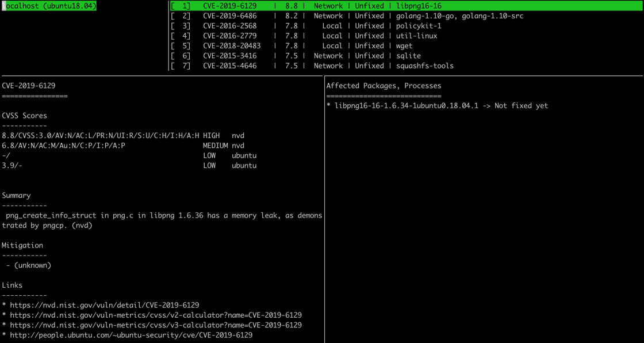
Task: Click the Links section heading
Action: point(12,285)
